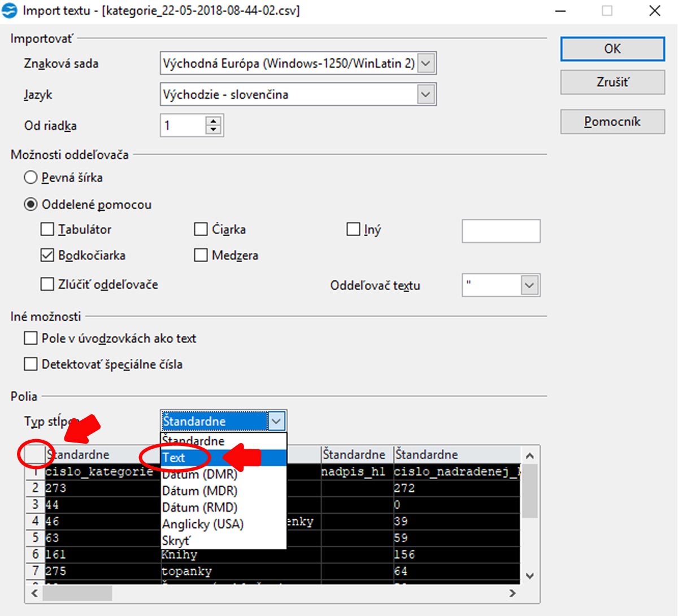Click cell with value 273

[x=102, y=488]
